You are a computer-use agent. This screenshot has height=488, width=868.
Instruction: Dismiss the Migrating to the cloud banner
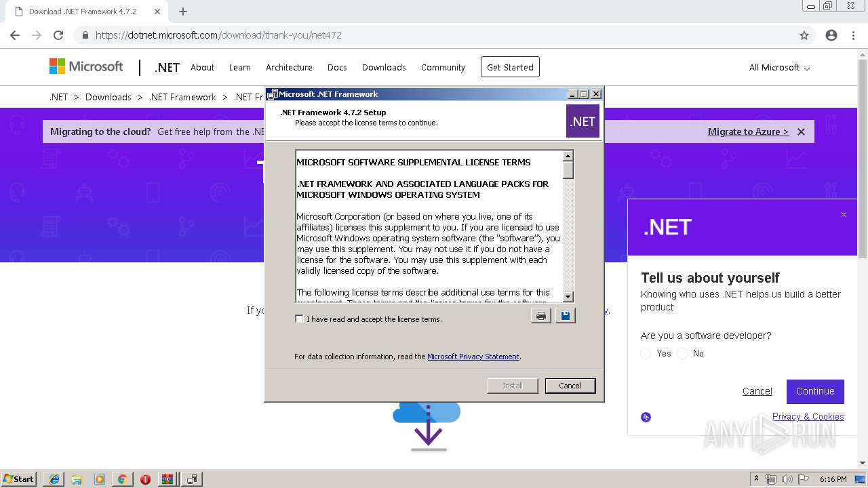click(x=801, y=132)
